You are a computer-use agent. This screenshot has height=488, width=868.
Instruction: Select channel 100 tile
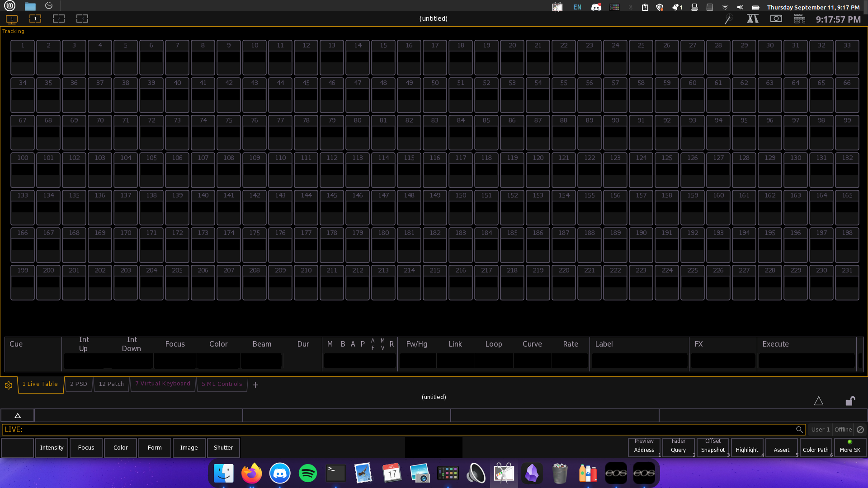pos(23,170)
